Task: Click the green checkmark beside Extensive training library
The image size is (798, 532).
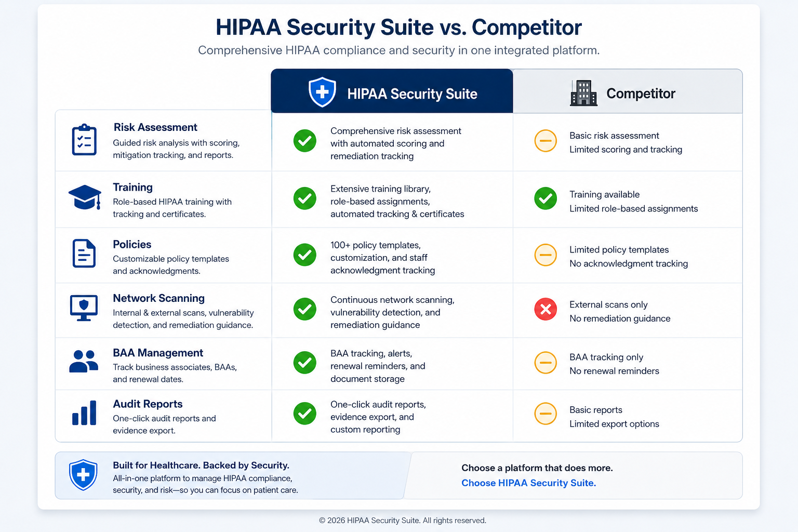Action: (x=305, y=198)
